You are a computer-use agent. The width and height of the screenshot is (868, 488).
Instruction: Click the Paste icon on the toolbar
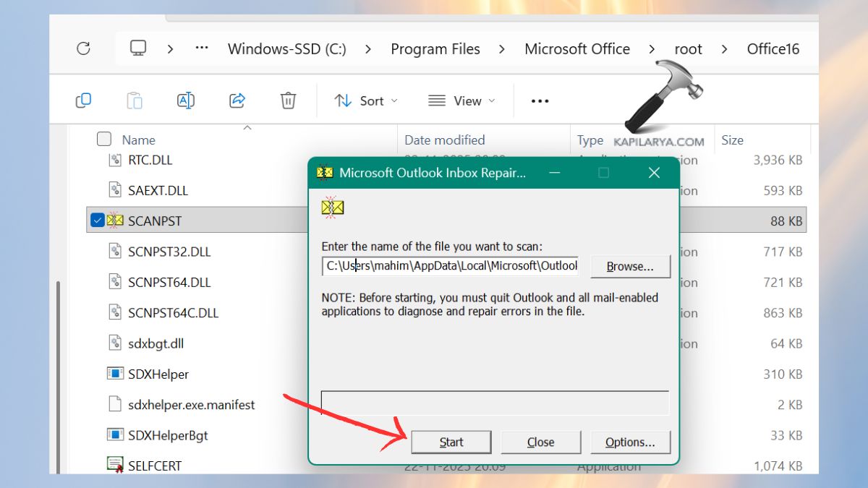135,100
